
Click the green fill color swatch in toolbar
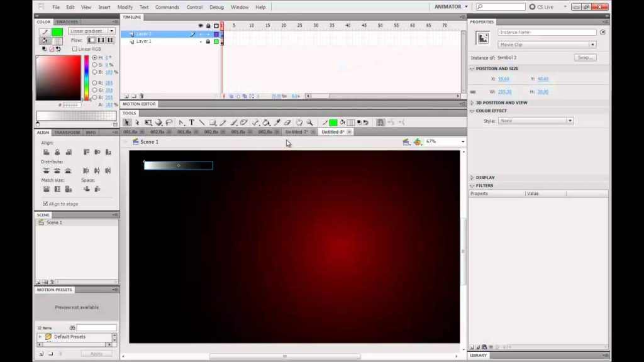(x=333, y=123)
